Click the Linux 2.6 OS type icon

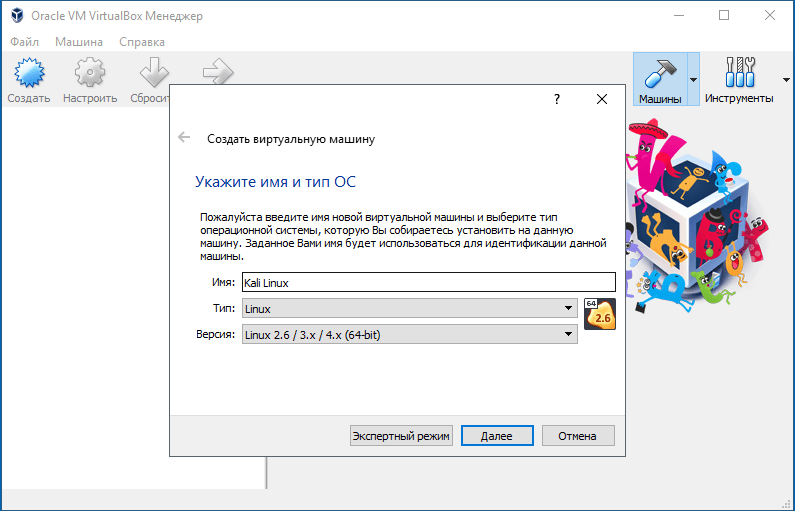pyautogui.click(x=600, y=314)
